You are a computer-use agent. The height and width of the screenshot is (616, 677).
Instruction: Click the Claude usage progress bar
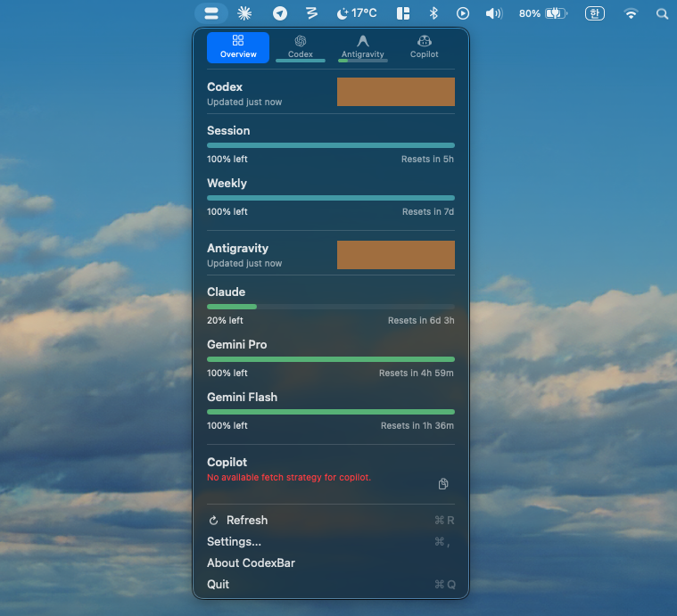(x=331, y=307)
